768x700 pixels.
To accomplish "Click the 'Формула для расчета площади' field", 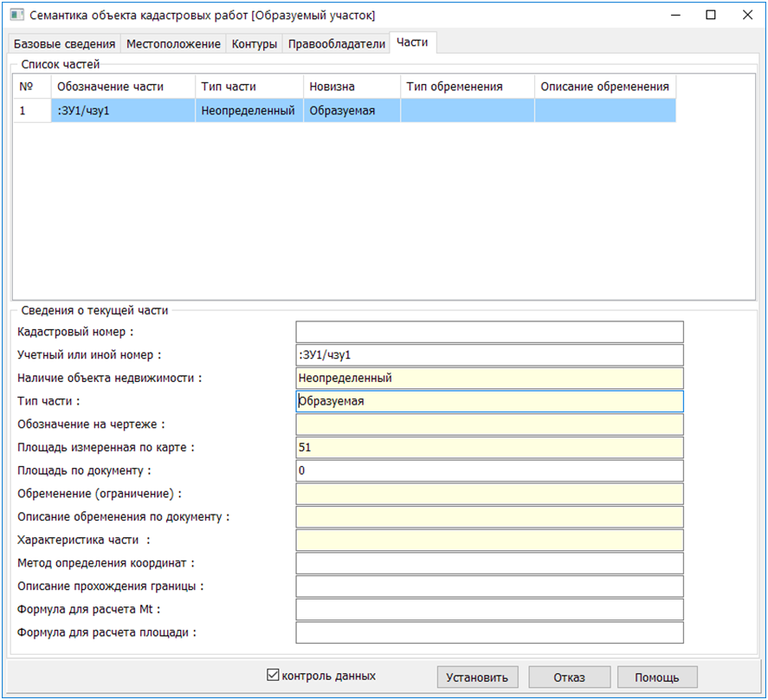I will coord(489,632).
